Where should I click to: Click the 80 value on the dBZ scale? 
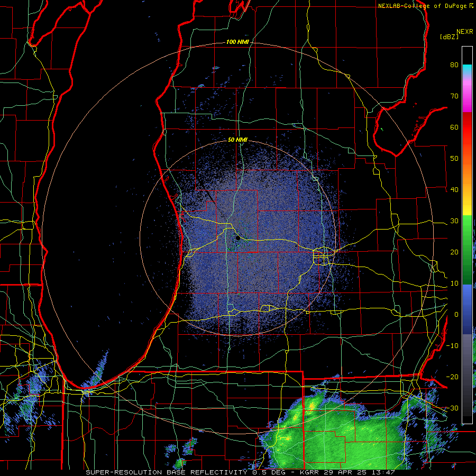coord(454,65)
